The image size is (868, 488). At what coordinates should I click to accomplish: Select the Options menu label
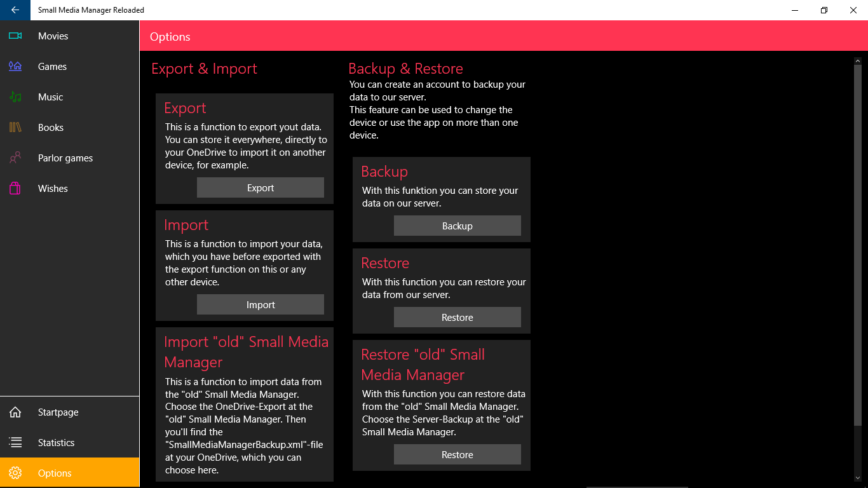[55, 473]
